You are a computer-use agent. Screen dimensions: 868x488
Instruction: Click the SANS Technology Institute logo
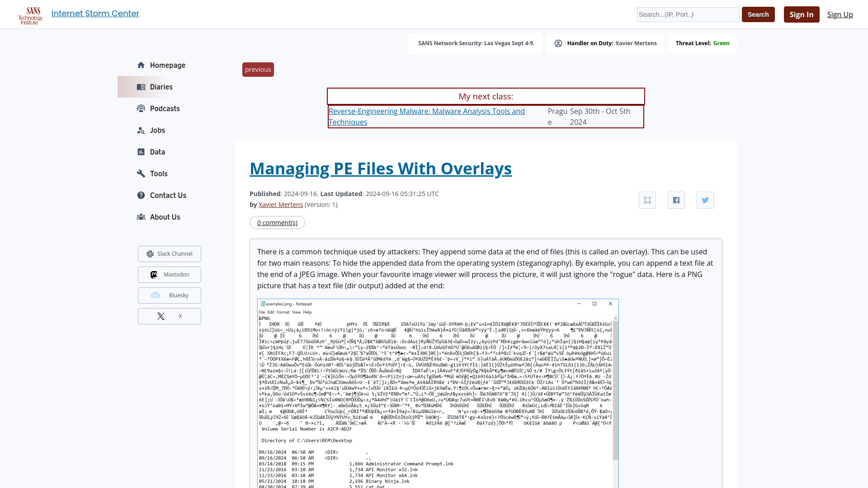pos(30,15)
